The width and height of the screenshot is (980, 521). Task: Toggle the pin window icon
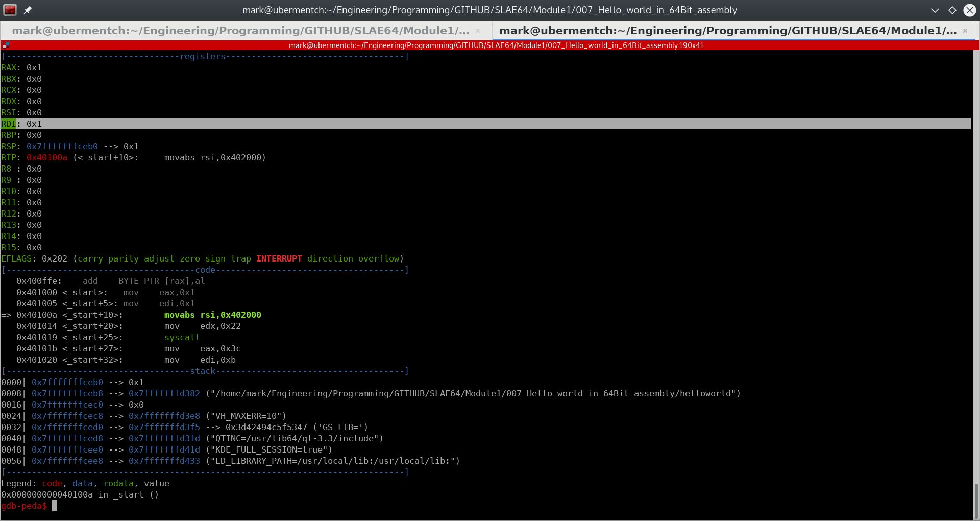pos(28,10)
